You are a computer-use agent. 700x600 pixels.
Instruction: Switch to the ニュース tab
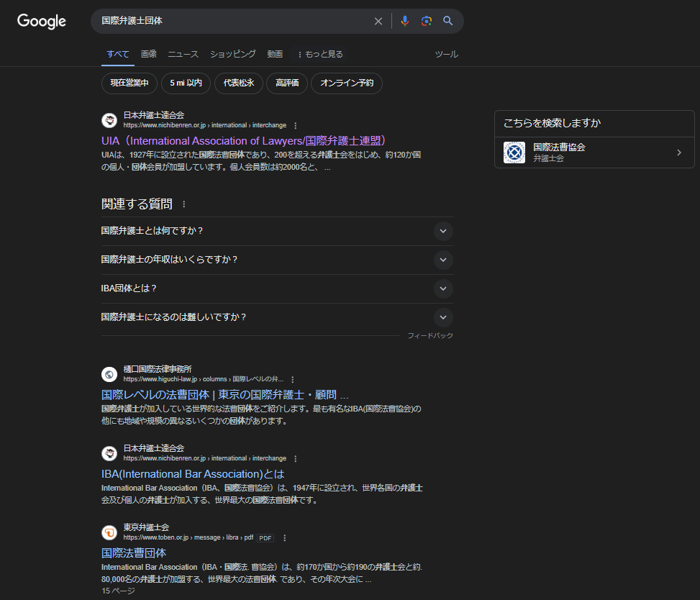(183, 54)
